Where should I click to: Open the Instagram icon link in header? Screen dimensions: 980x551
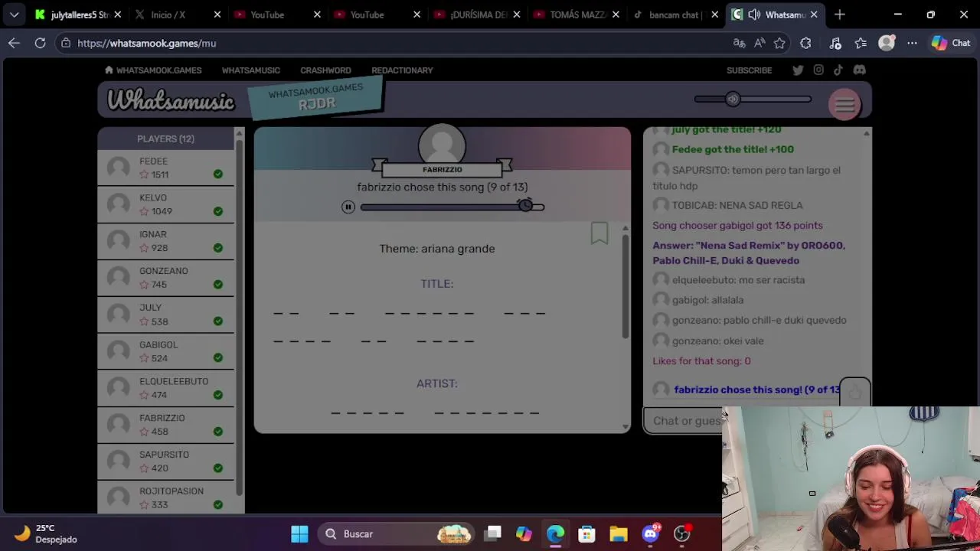[818, 70]
